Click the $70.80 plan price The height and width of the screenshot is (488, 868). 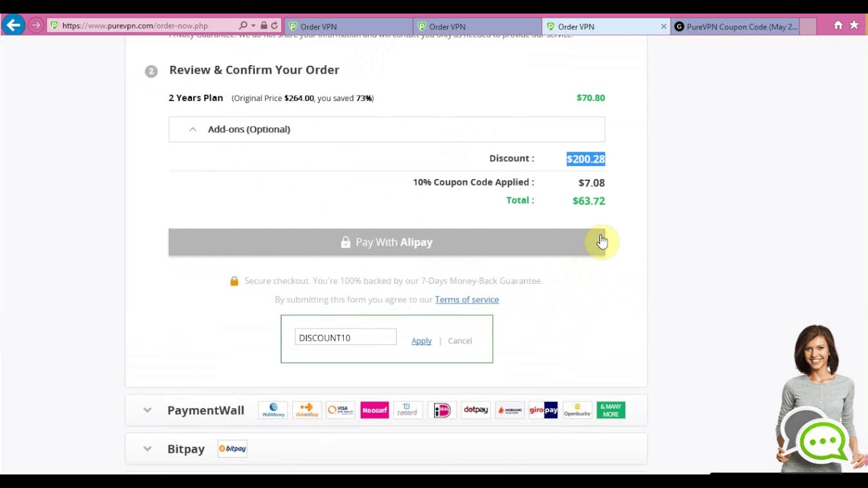pos(591,98)
